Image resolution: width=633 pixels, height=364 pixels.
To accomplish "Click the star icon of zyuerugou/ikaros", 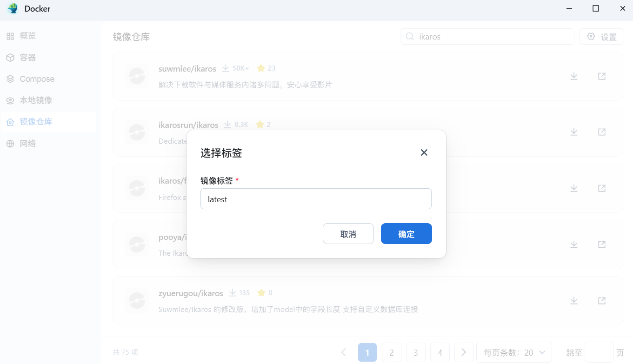I will (x=261, y=293).
